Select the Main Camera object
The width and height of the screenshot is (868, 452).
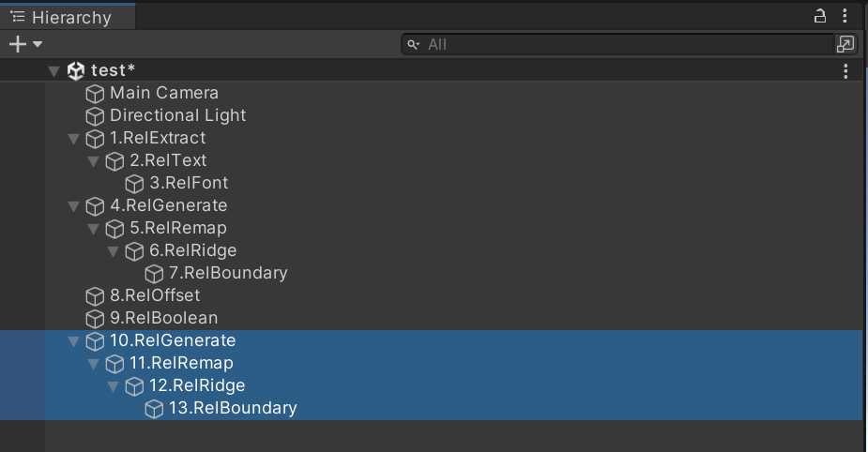pyautogui.click(x=164, y=93)
